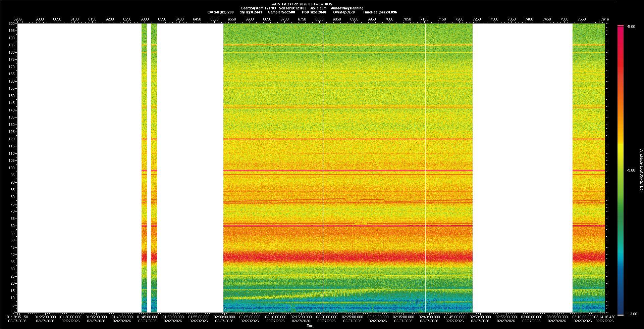This screenshot has width=644, height=329.
Task: Click the 7000 tick on top axis
Action: (x=389, y=19)
